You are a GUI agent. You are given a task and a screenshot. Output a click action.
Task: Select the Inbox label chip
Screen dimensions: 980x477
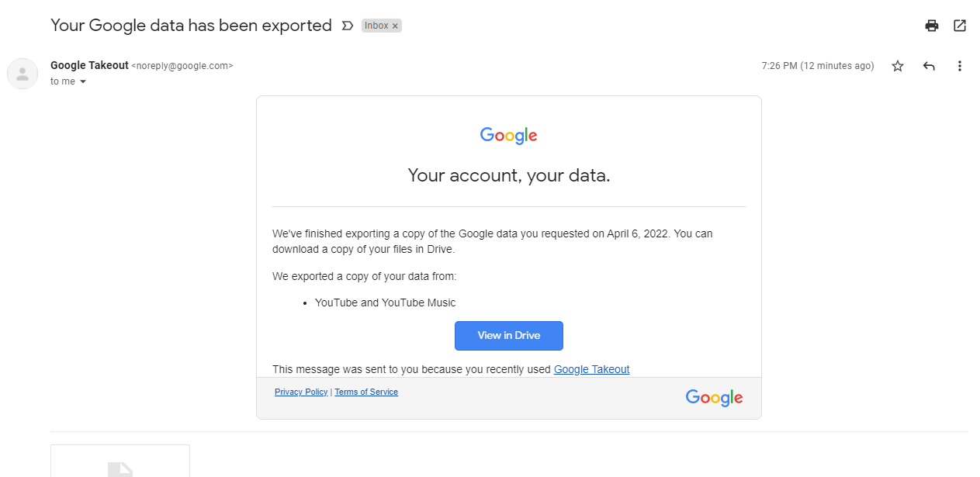coord(376,26)
